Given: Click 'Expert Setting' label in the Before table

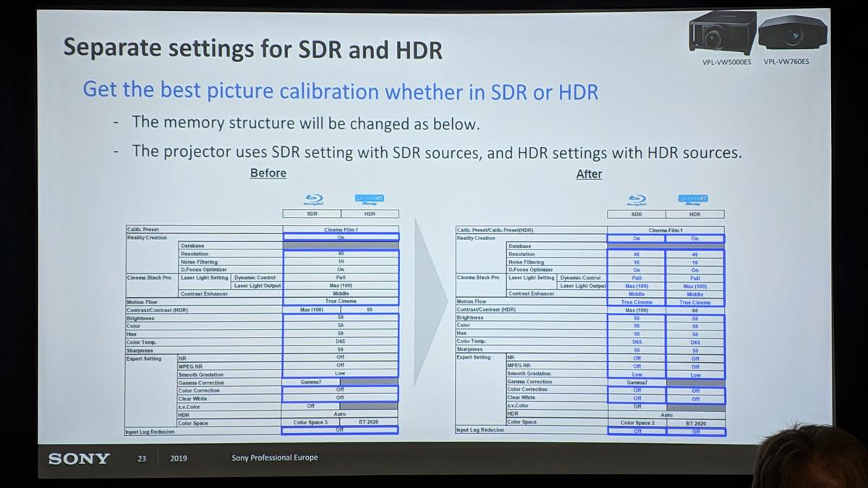Looking at the screenshot, I should pos(145,359).
